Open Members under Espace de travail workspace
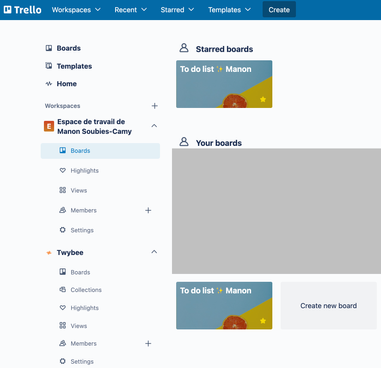The height and width of the screenshot is (368, 381). pos(83,210)
